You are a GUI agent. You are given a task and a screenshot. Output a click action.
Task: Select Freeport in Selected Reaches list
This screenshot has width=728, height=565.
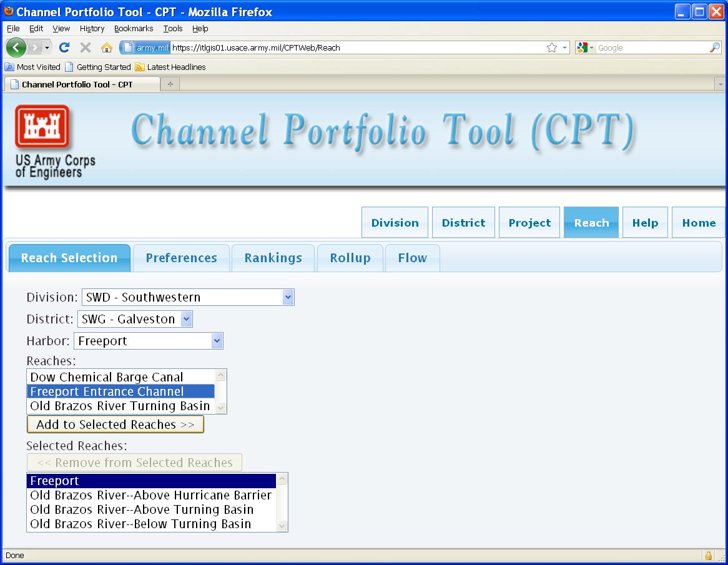tap(151, 481)
